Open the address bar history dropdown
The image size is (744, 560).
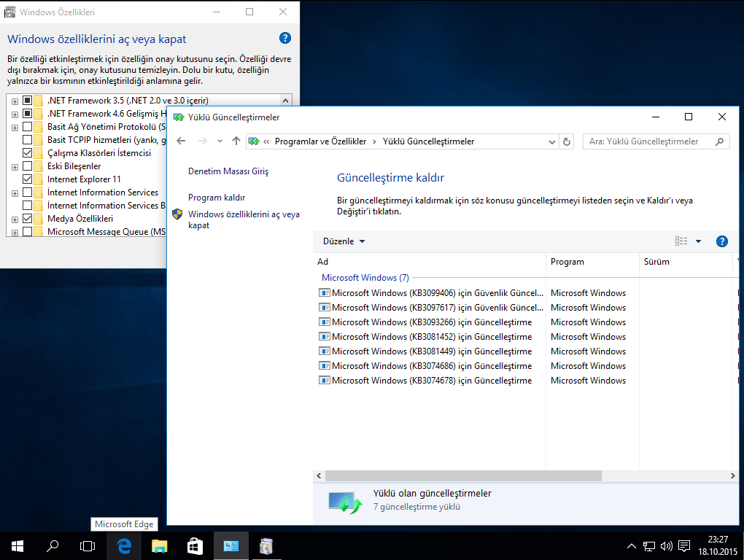point(552,141)
